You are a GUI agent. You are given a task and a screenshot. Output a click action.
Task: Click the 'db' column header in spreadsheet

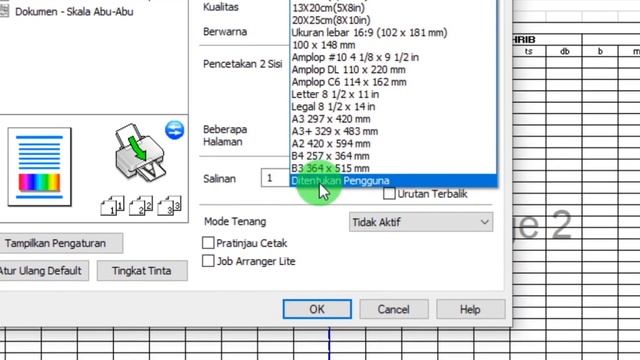pyautogui.click(x=564, y=51)
